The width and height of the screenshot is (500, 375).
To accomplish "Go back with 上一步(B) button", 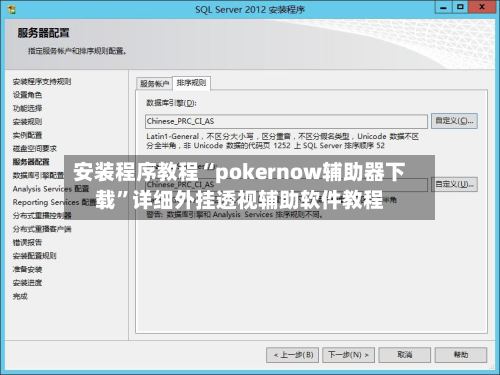I will tap(292, 355).
